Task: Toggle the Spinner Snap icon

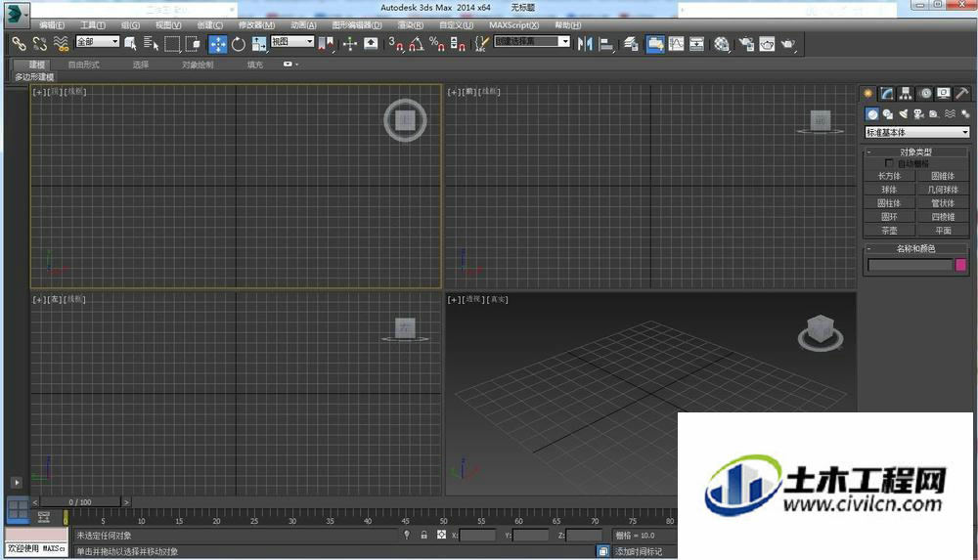Action: [458, 44]
